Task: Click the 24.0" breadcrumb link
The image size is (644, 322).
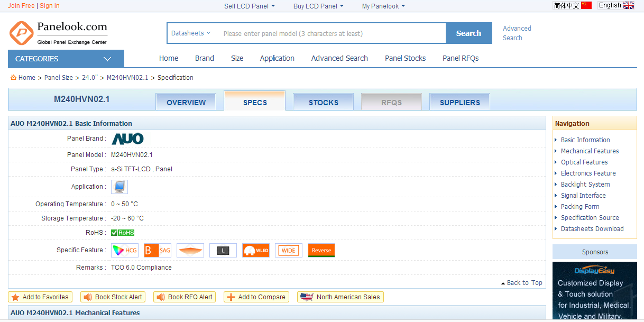Action: click(x=90, y=78)
